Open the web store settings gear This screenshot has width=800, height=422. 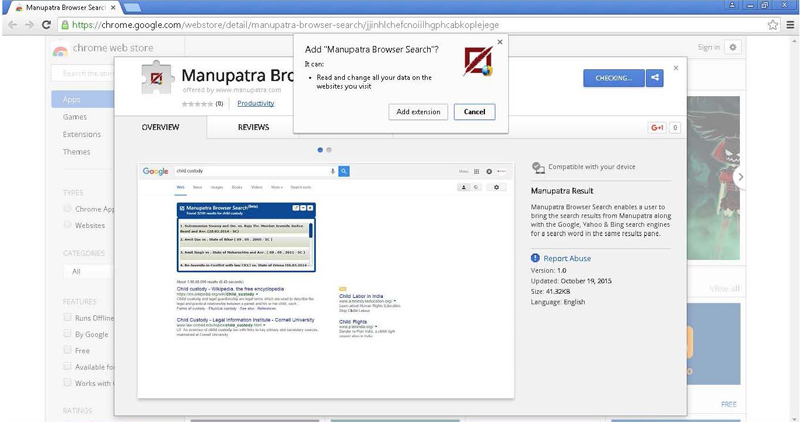click(x=733, y=47)
